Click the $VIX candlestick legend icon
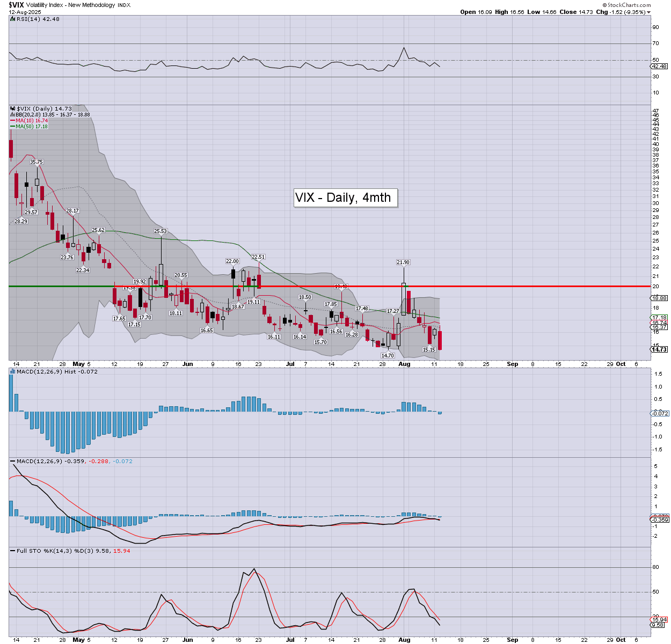 click(x=13, y=108)
